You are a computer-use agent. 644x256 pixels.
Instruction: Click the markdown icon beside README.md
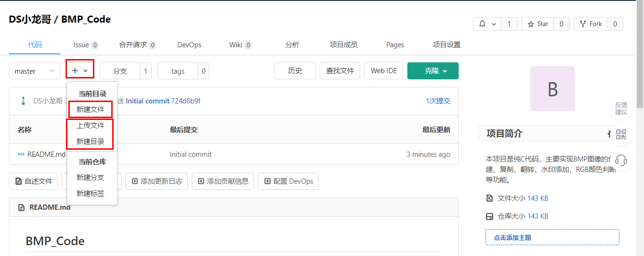pos(21,154)
